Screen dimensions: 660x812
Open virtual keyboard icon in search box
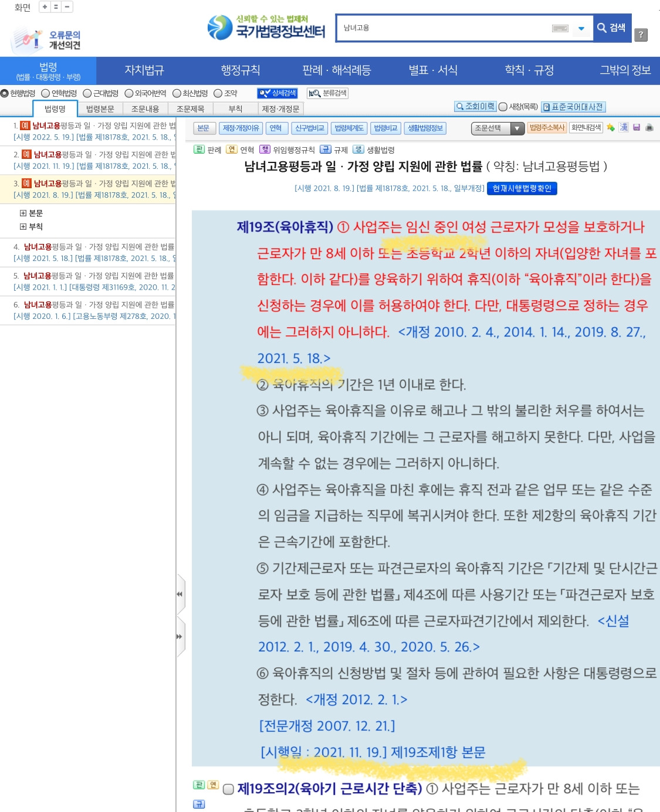coord(560,28)
